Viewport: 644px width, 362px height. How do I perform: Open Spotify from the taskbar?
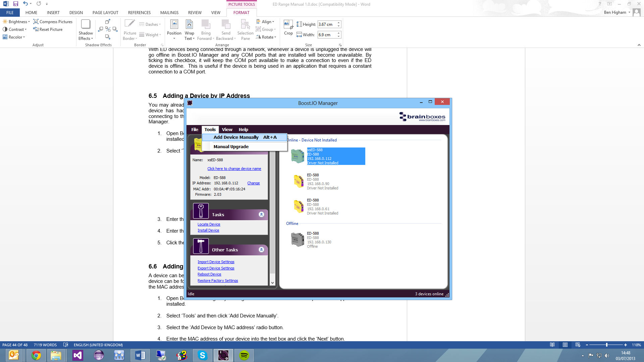tap(244, 355)
